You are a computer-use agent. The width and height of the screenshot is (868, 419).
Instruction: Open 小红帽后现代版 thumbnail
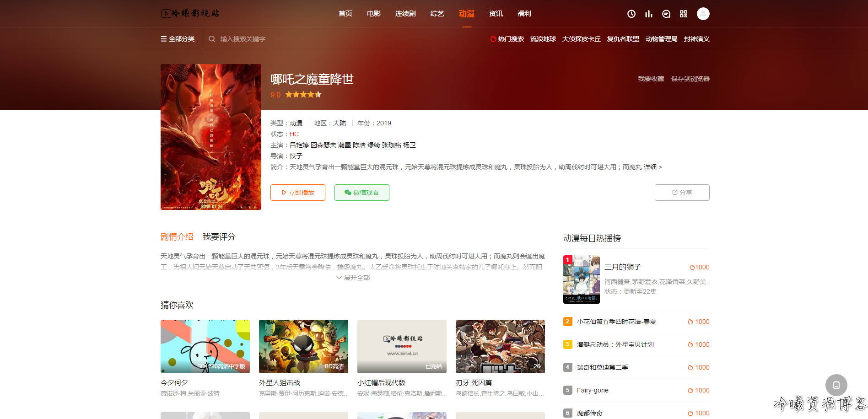click(402, 346)
